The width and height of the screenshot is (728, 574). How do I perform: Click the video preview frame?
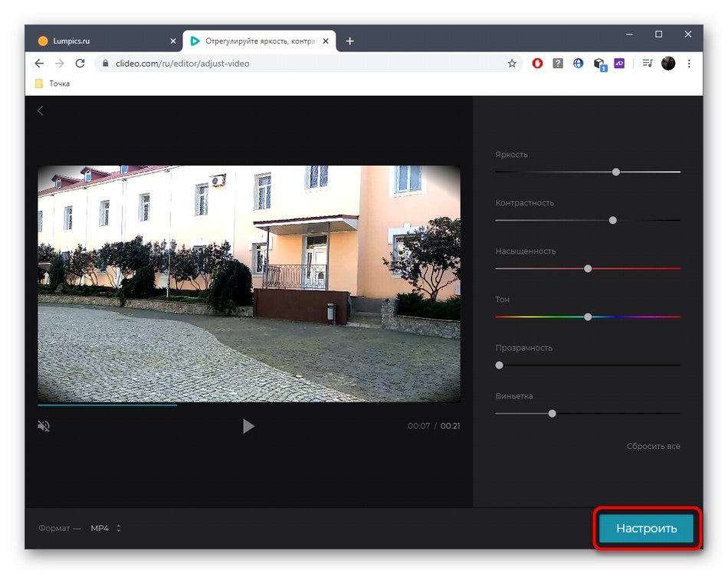pyautogui.click(x=249, y=284)
